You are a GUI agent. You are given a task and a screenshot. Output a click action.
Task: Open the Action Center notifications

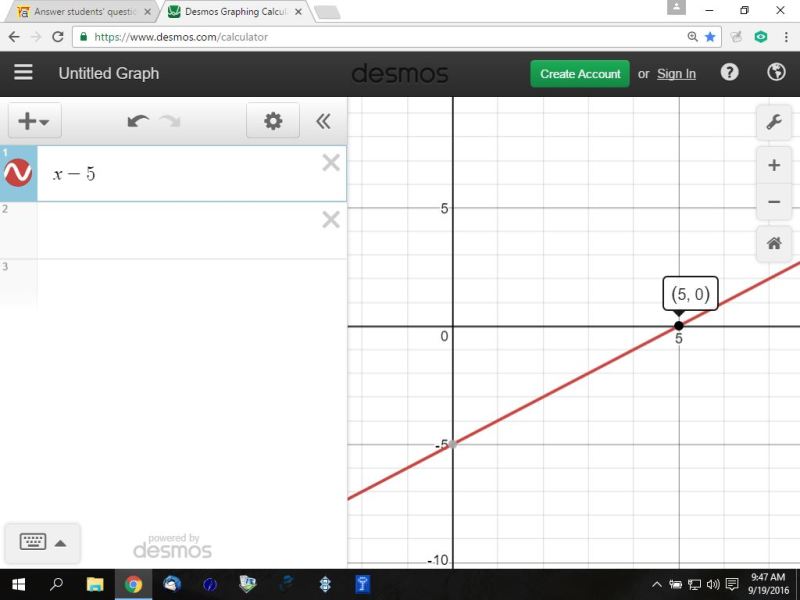pyautogui.click(x=732, y=585)
